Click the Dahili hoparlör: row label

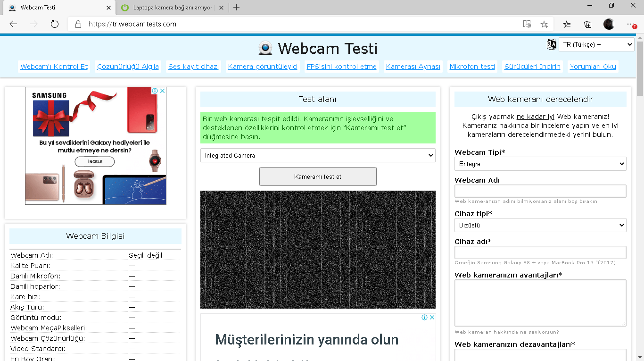coord(35,286)
